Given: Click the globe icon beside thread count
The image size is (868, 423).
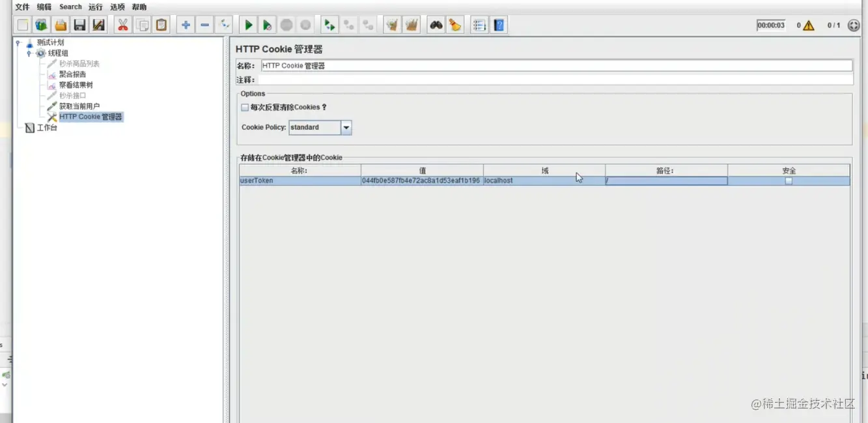Looking at the screenshot, I should coord(854,25).
